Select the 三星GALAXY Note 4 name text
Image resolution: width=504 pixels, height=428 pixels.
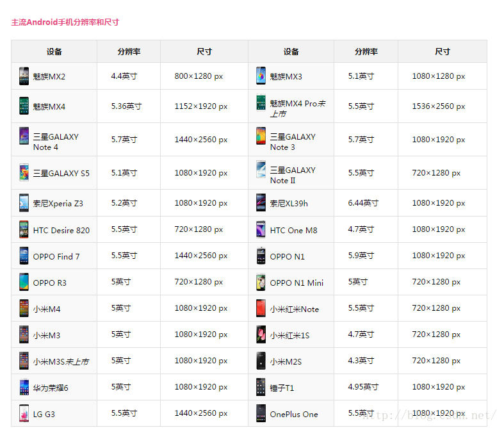tap(56, 142)
